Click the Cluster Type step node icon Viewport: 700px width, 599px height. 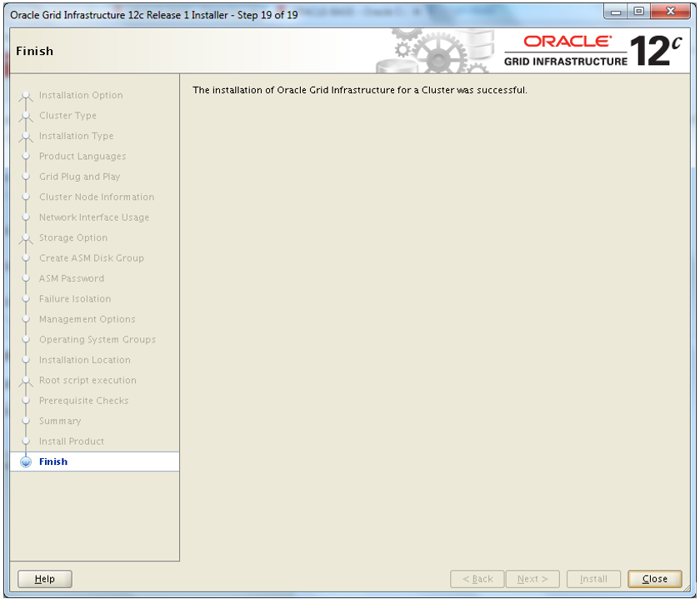click(x=26, y=116)
